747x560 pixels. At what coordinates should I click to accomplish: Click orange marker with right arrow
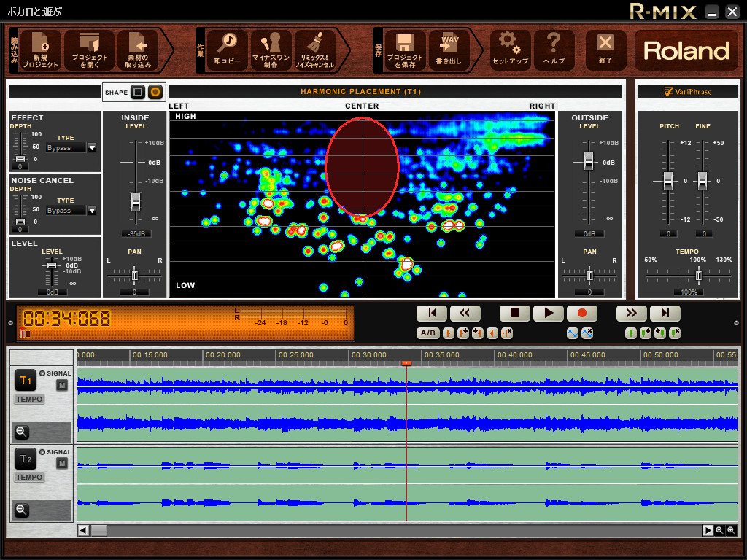click(x=478, y=332)
